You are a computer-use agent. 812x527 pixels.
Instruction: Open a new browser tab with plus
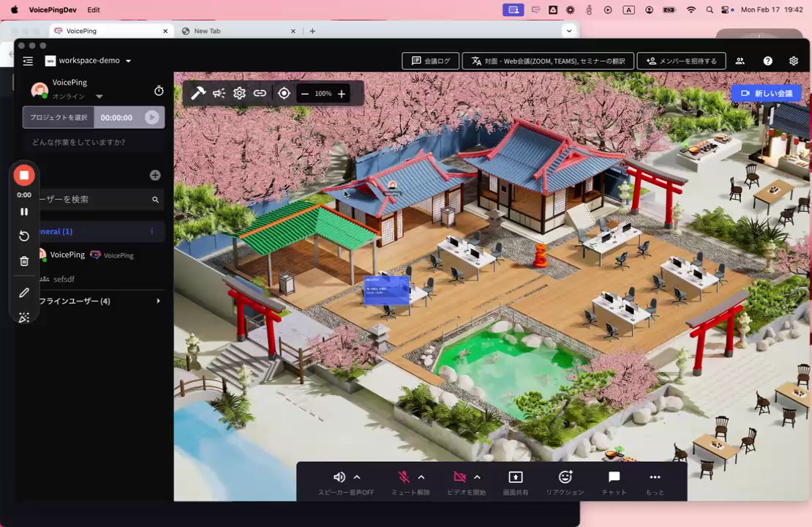point(312,31)
